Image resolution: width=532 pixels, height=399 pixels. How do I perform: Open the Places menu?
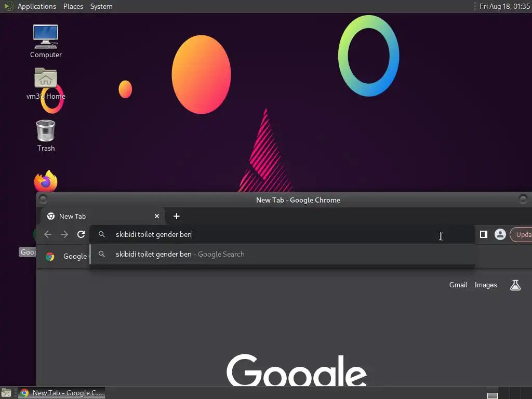click(x=73, y=6)
